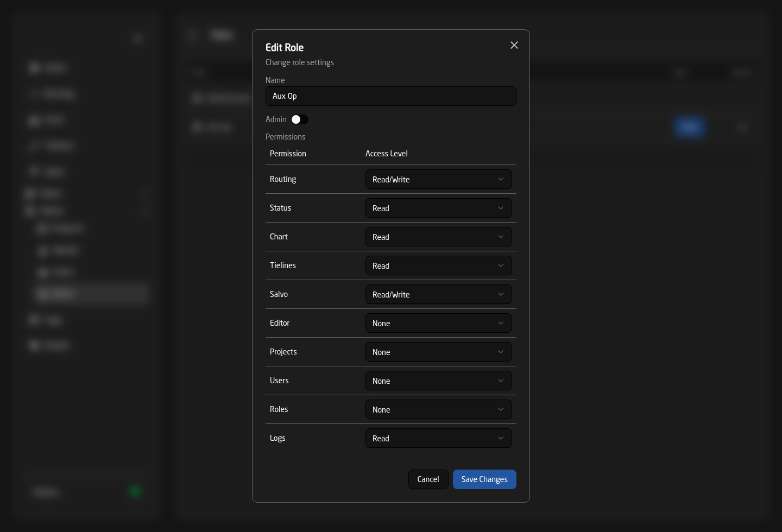Viewport: 782px width, 532px height.
Task: Click the Projects permission label
Action: pos(283,352)
